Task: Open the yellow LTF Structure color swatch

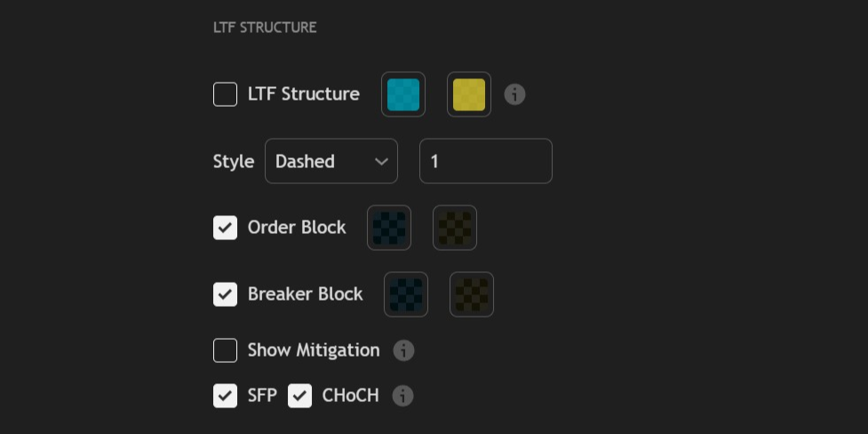Action: [x=469, y=94]
